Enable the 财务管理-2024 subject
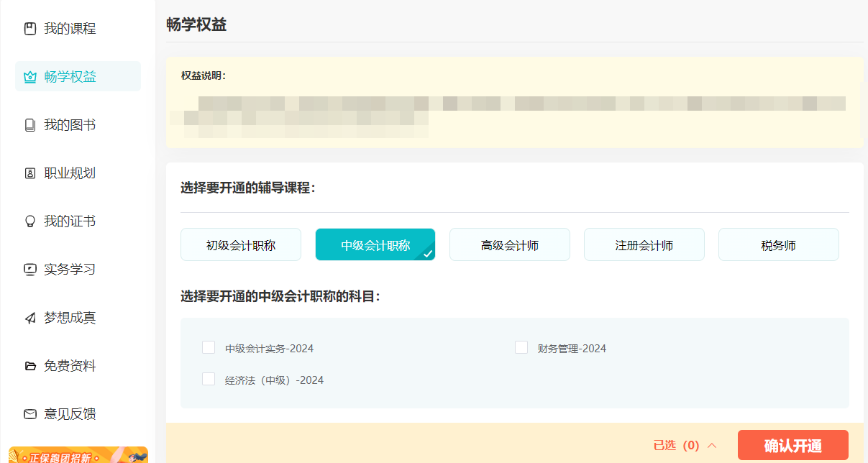This screenshot has width=868, height=463. point(521,347)
